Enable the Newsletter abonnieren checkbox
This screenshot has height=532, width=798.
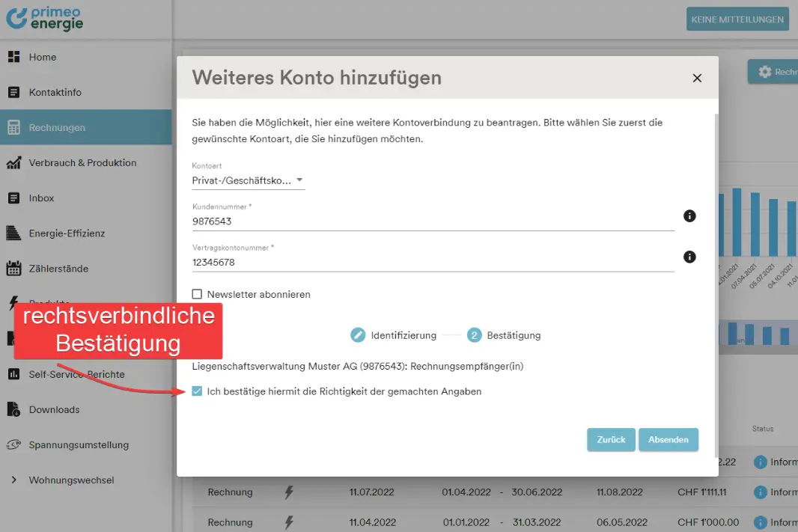(198, 294)
